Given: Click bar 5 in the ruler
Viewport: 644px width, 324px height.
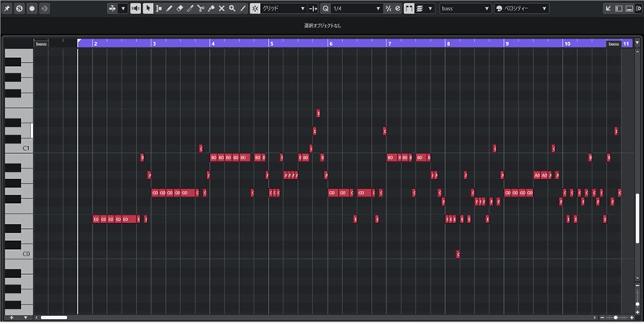Looking at the screenshot, I should [271, 44].
